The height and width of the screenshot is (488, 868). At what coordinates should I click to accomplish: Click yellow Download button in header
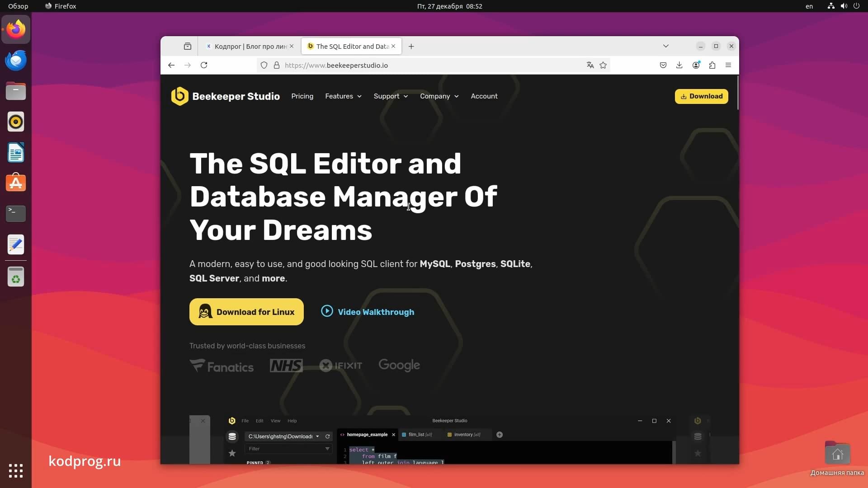(702, 96)
